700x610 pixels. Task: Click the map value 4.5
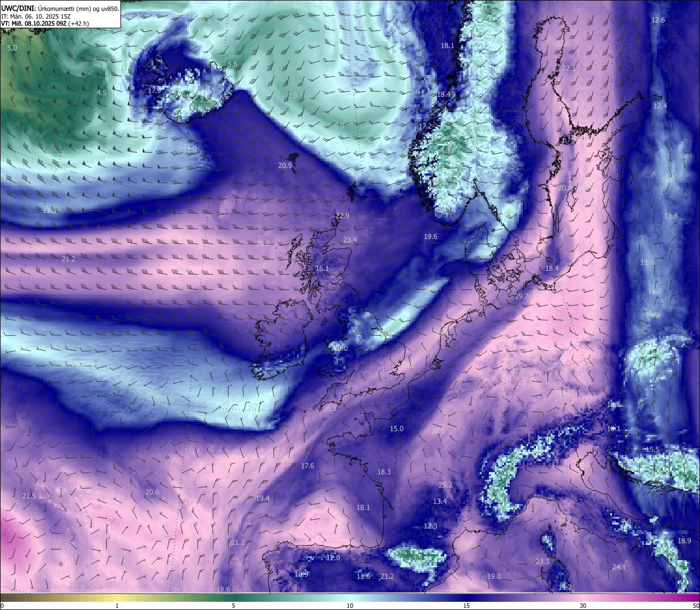click(102, 93)
